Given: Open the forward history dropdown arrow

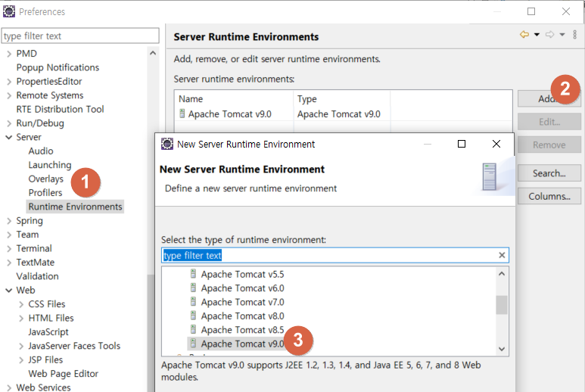Looking at the screenshot, I should 562,35.
